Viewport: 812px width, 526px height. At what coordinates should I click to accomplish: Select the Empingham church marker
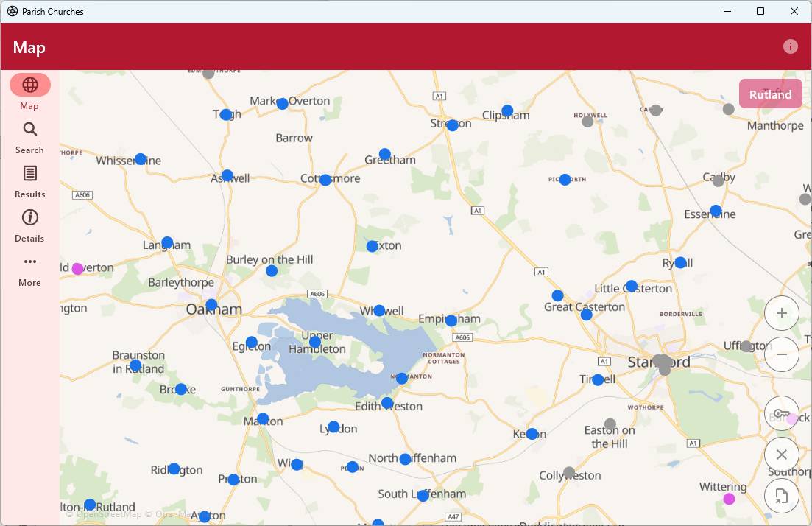(x=451, y=320)
